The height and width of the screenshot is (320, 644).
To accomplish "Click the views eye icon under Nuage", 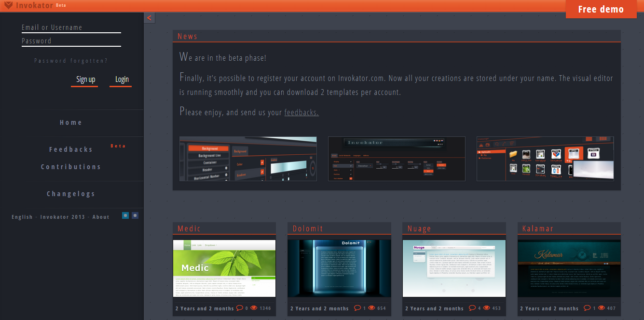I will [486, 308].
